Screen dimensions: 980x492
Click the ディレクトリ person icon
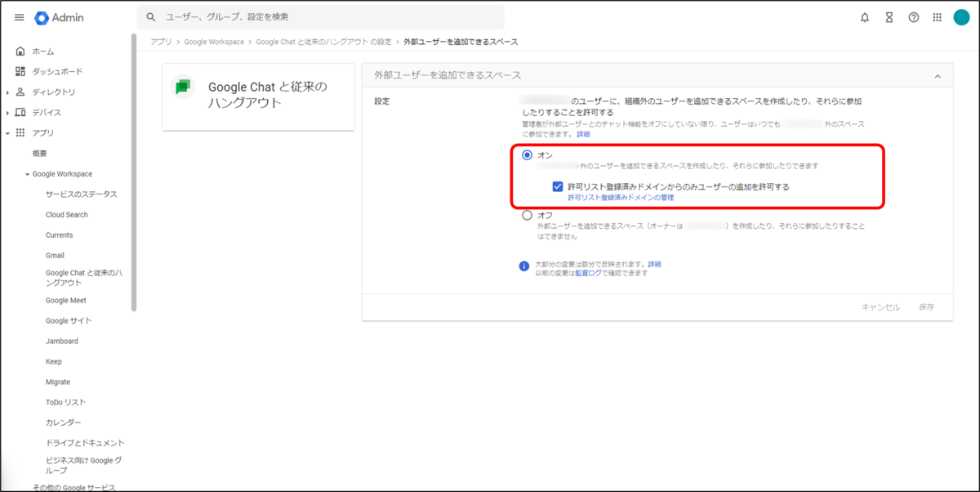(x=20, y=92)
